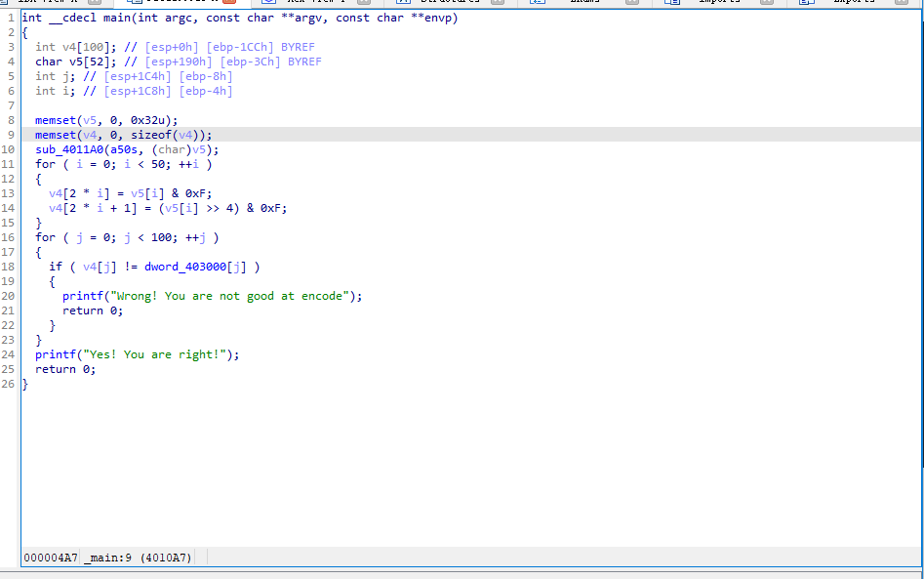Close the IDA View-A tab
The image size is (924, 579).
95,2
